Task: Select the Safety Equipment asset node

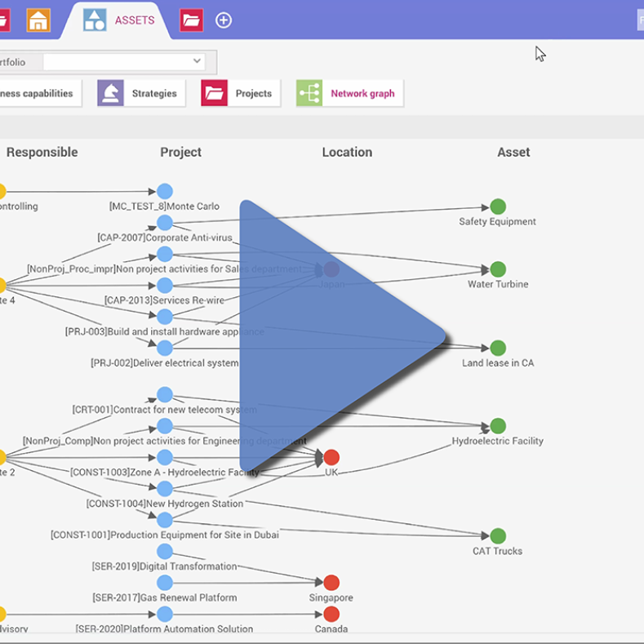Action: click(498, 207)
